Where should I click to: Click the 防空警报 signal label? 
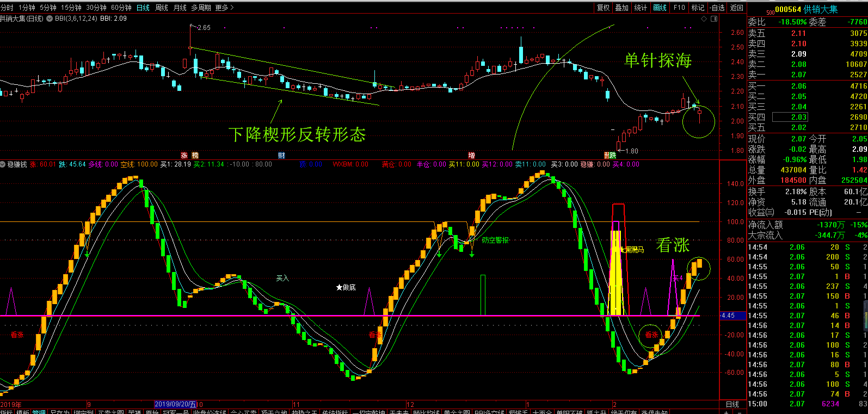click(x=495, y=240)
